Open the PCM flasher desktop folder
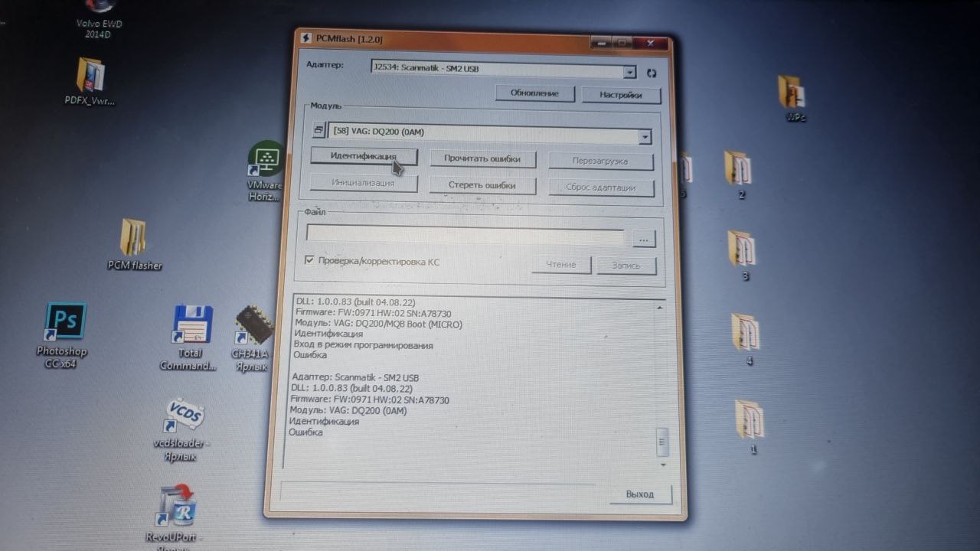Screen dimensions: 980x551 (x=134, y=245)
